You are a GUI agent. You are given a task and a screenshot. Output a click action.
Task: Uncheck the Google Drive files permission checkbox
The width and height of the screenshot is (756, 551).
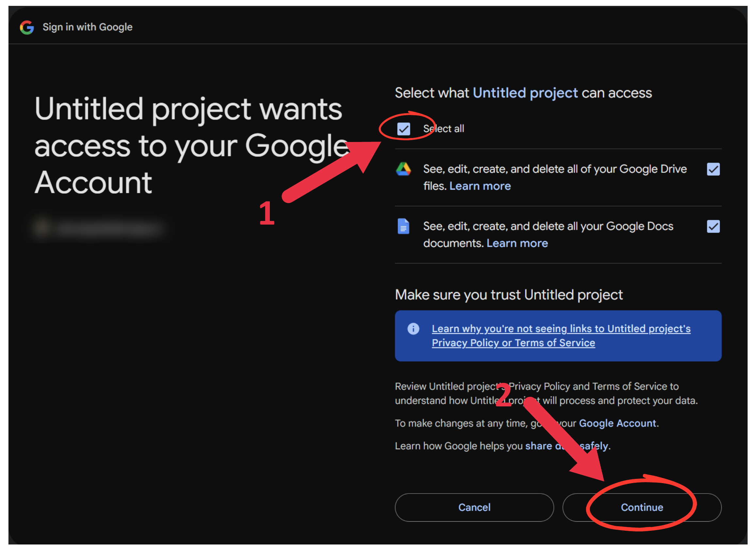(713, 169)
